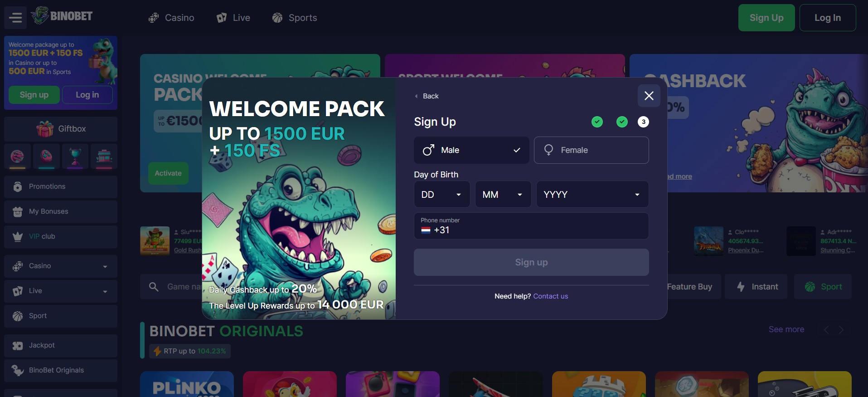Screen dimensions: 868x397
Task: Expand the Casino sidebar section
Action: click(x=61, y=266)
